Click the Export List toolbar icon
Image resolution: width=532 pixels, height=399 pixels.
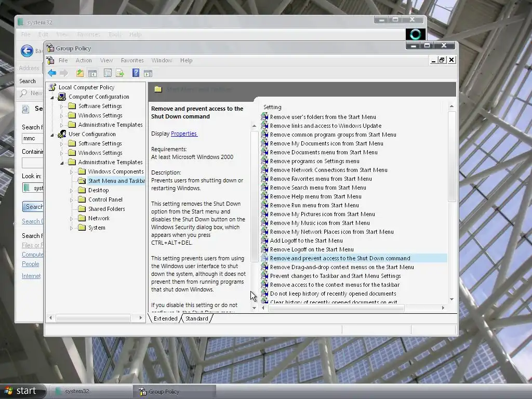point(120,73)
